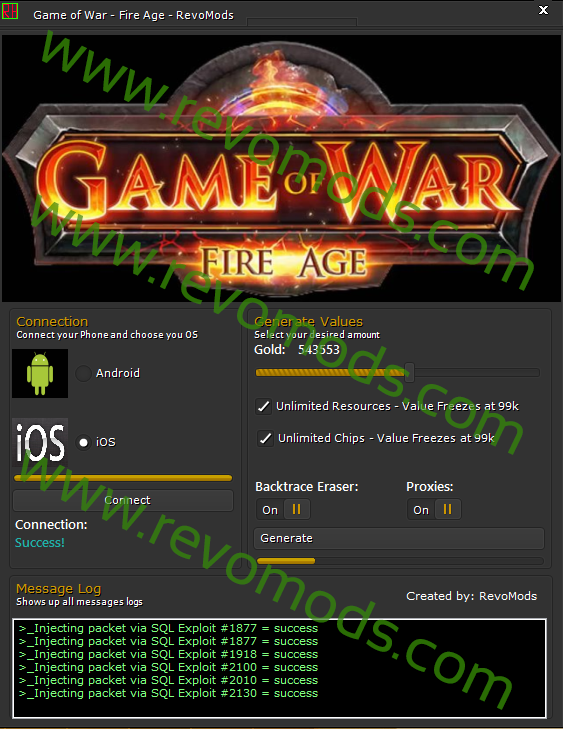Click the pause icon beside Proxies

coord(447,510)
